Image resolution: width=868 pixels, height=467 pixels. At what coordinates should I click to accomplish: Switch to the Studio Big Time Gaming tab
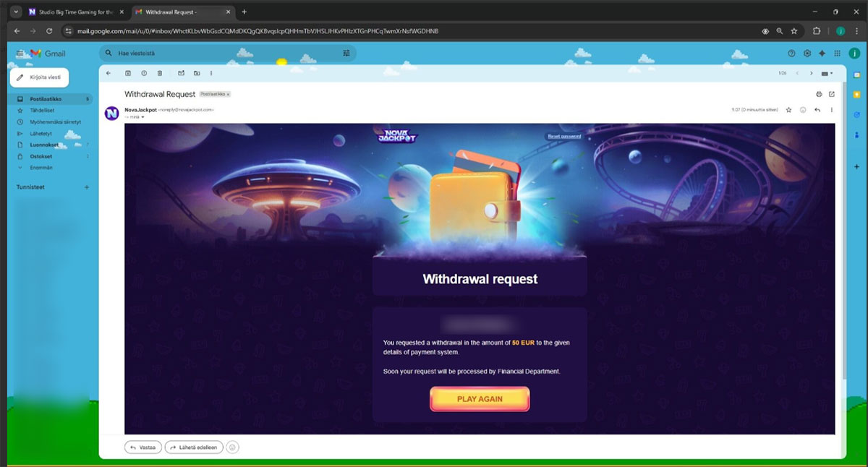70,12
